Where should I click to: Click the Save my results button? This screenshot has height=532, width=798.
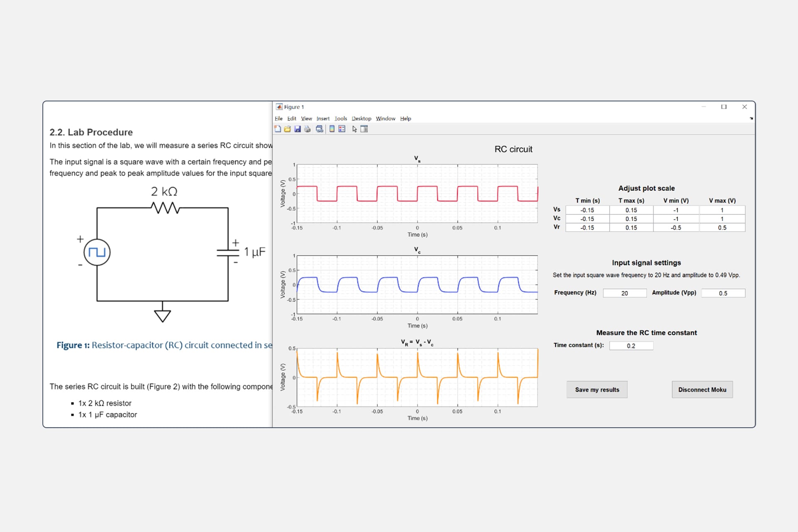pyautogui.click(x=597, y=389)
